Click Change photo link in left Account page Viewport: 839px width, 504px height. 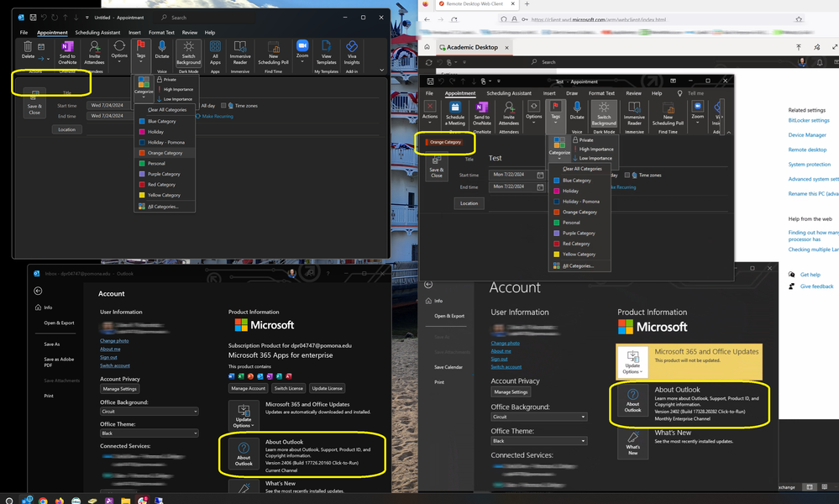point(114,341)
